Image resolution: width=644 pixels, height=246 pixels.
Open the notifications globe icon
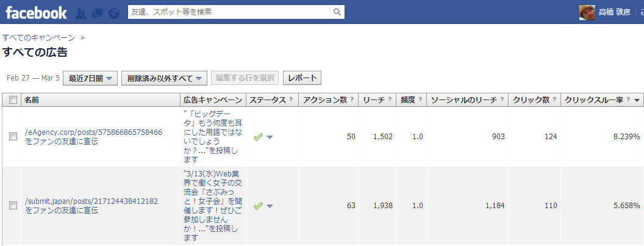click(113, 12)
